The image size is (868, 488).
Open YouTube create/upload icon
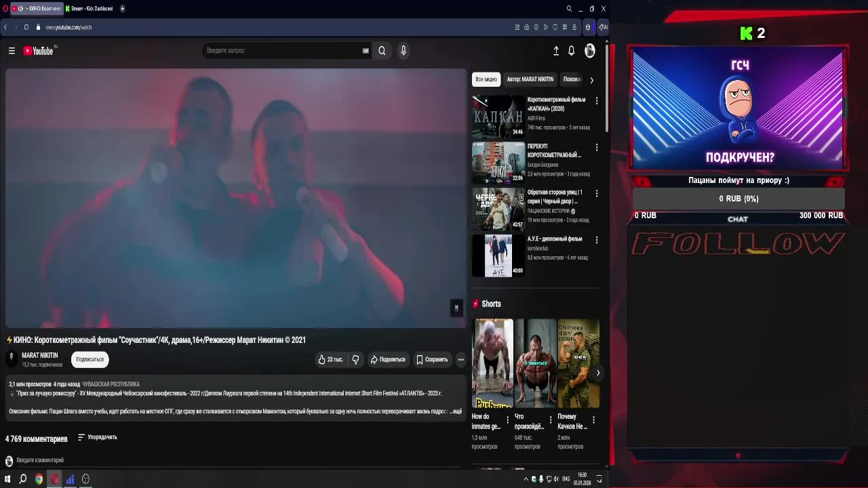pos(556,51)
